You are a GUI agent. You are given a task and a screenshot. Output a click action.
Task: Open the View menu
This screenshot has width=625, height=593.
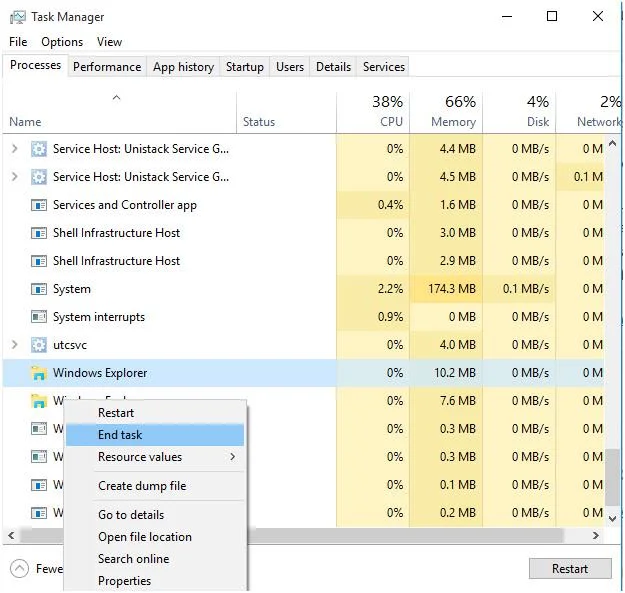pyautogui.click(x=109, y=42)
